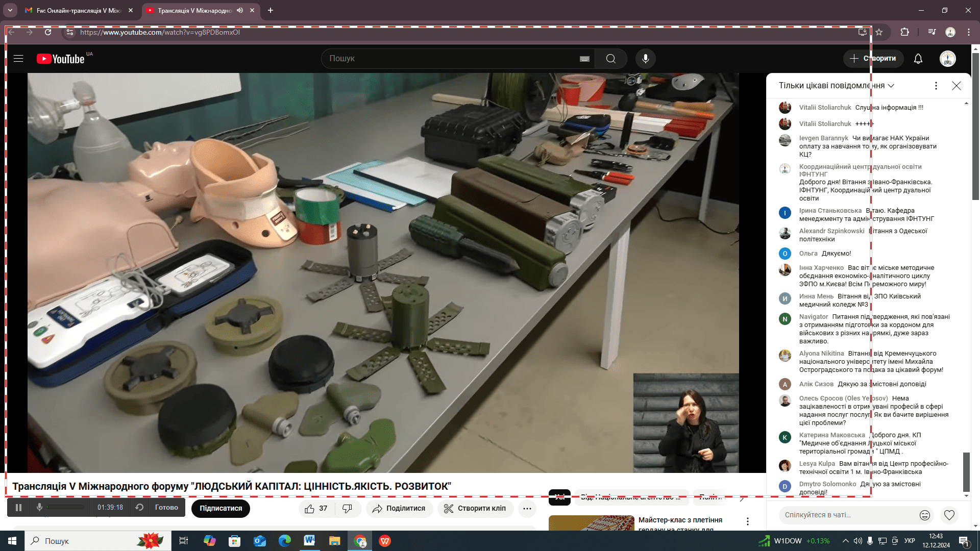Pause the screen recording in the recorder toolbar
This screenshot has width=980, height=551.
pos(18,508)
